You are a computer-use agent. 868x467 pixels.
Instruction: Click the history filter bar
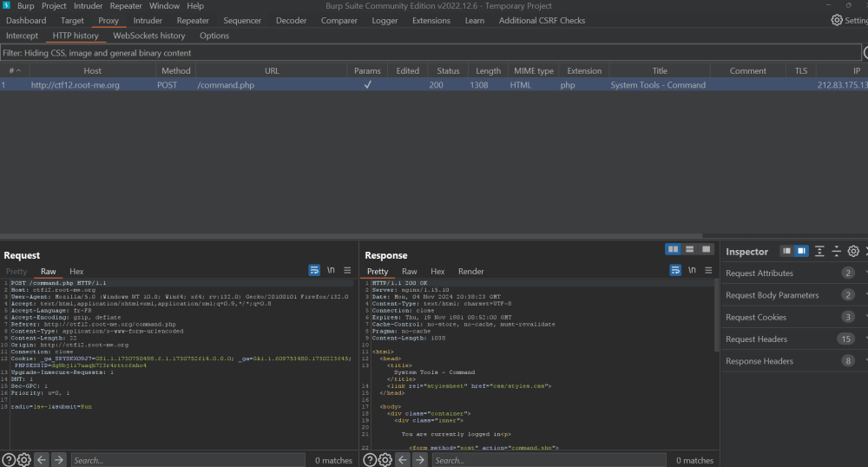pyautogui.click(x=431, y=53)
